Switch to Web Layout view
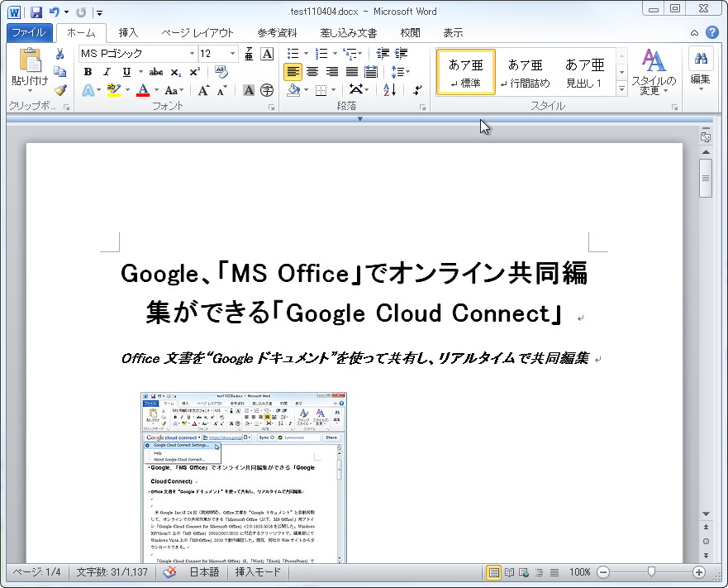Screen dimensions: 728x588 [x=524, y=572]
